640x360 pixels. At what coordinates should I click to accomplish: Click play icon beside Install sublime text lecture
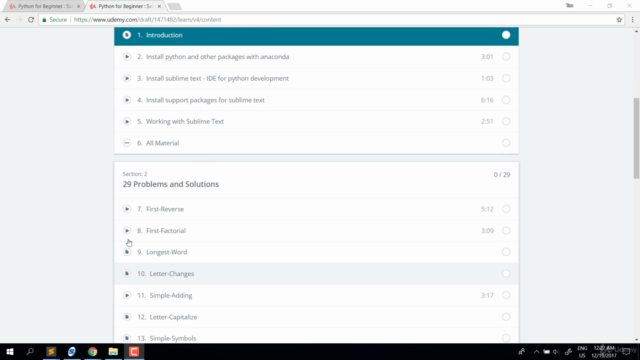[127, 78]
